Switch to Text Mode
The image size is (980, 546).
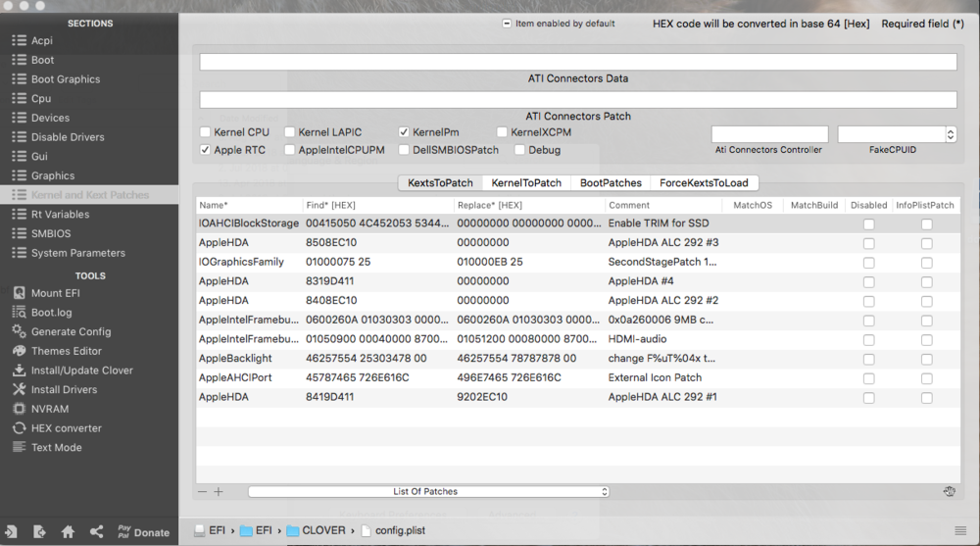coord(56,448)
